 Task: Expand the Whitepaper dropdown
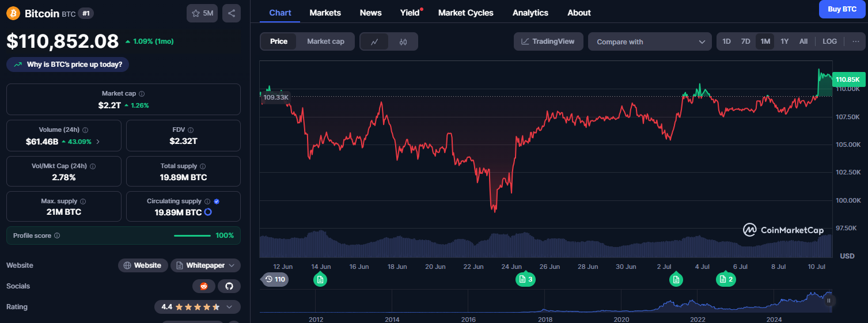pyautogui.click(x=206, y=265)
